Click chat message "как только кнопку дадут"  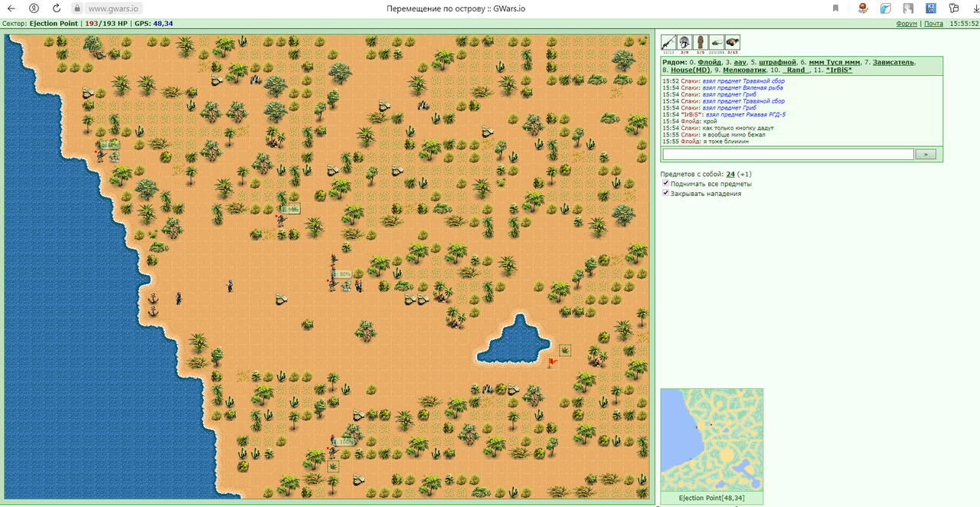click(738, 128)
